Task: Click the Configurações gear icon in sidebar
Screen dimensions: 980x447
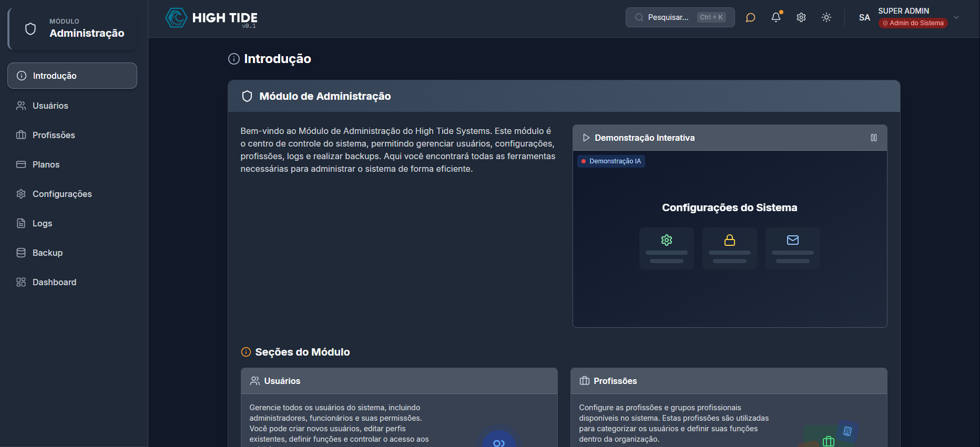Action: pos(21,194)
